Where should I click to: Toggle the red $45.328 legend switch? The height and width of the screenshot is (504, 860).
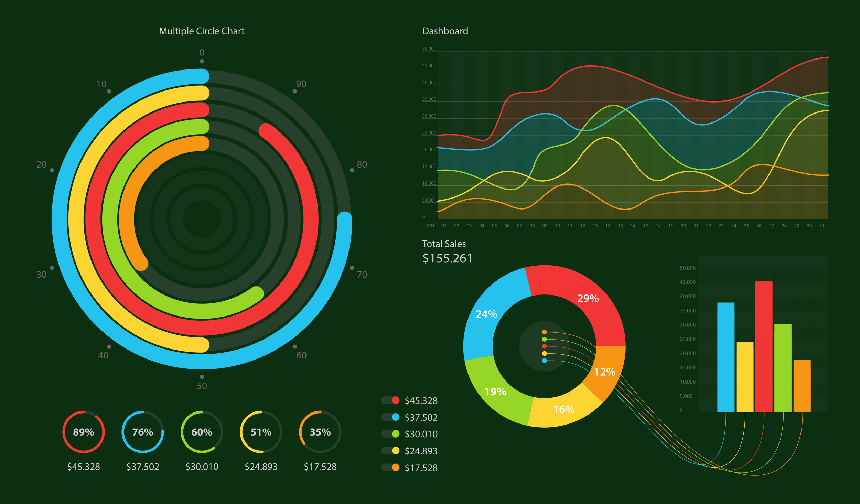(x=390, y=400)
